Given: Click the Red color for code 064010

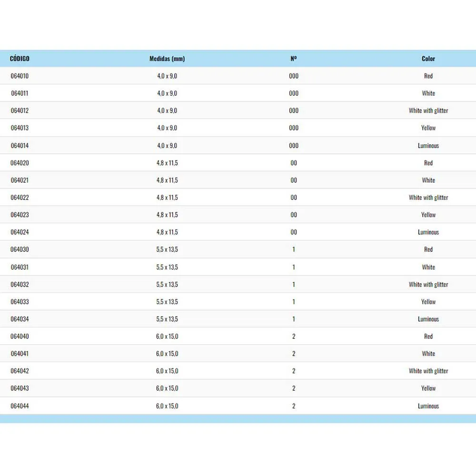Looking at the screenshot, I should tap(428, 76).
